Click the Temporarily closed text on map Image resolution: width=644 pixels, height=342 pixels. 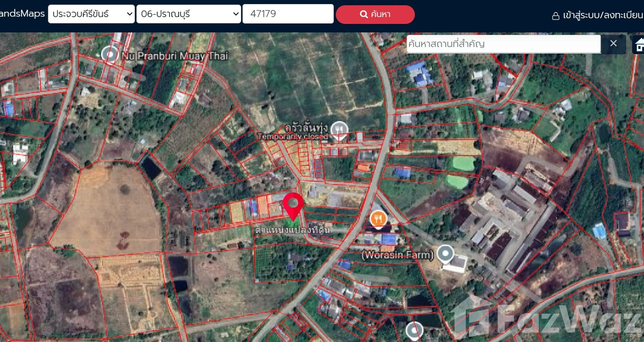pyautogui.click(x=292, y=137)
